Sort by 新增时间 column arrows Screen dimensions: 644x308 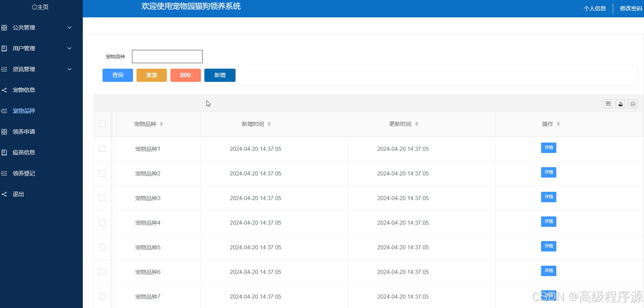(269, 124)
